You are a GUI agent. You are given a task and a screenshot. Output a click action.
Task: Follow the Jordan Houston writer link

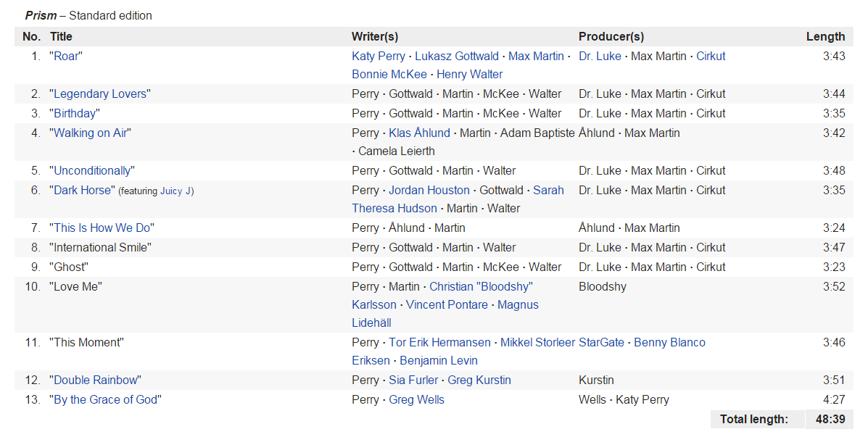[429, 191]
